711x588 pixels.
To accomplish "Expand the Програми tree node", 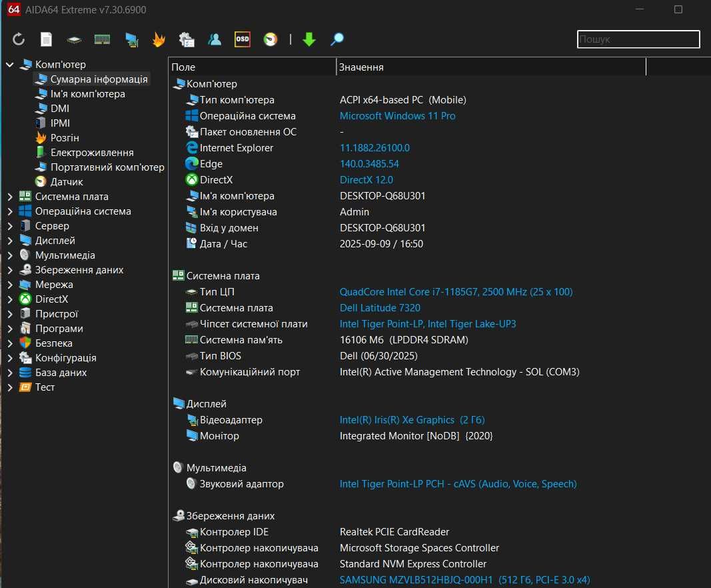I will [x=9, y=329].
